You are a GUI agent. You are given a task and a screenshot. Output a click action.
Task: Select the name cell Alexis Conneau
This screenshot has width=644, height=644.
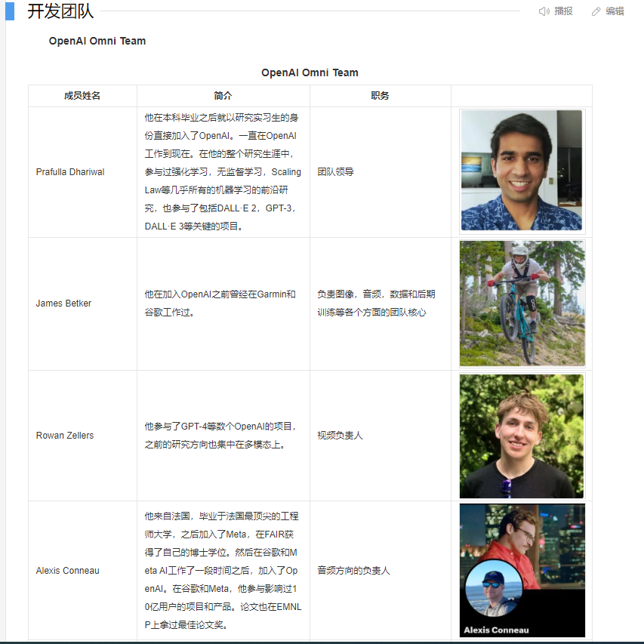[x=68, y=571]
